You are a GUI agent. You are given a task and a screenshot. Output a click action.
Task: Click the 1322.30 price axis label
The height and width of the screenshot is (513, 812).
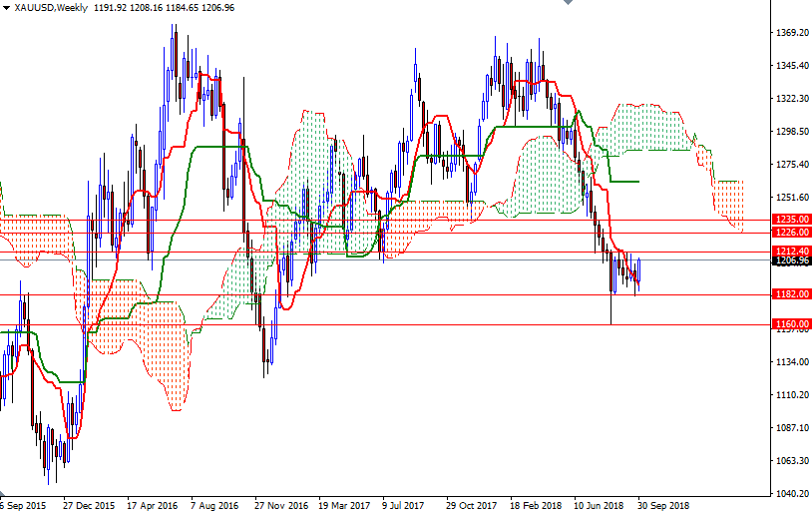tap(792, 99)
